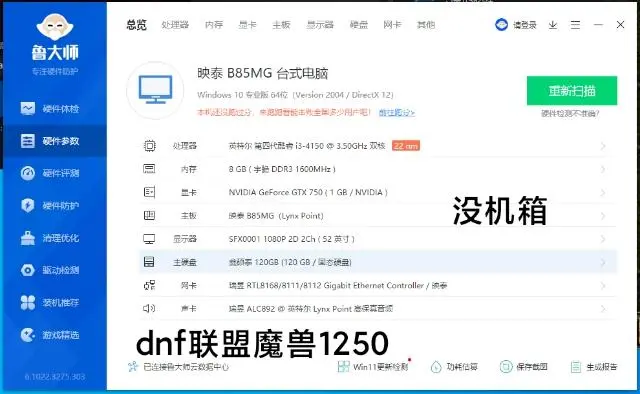Switch to the 硬盘 tab

(359, 25)
